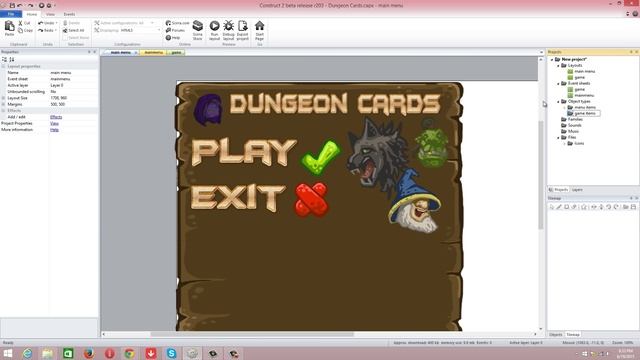The width and height of the screenshot is (640, 360).
Task: Go to the Start Page
Action: click(260, 30)
